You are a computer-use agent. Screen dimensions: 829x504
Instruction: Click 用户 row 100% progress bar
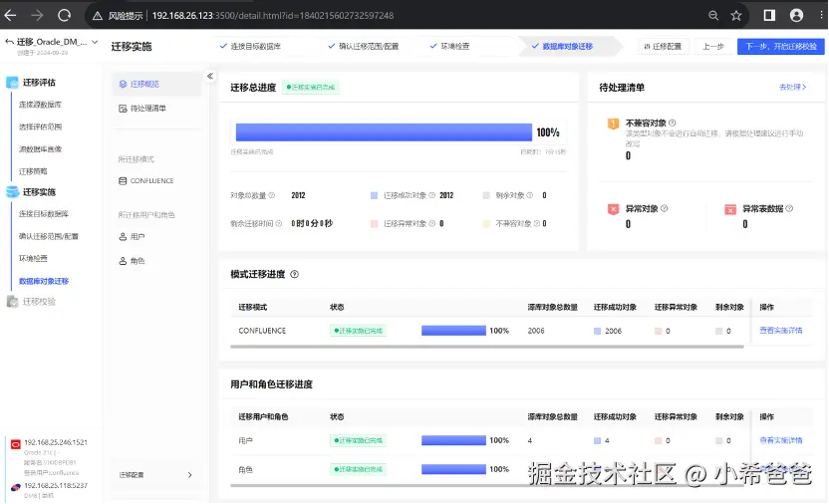coord(453,440)
